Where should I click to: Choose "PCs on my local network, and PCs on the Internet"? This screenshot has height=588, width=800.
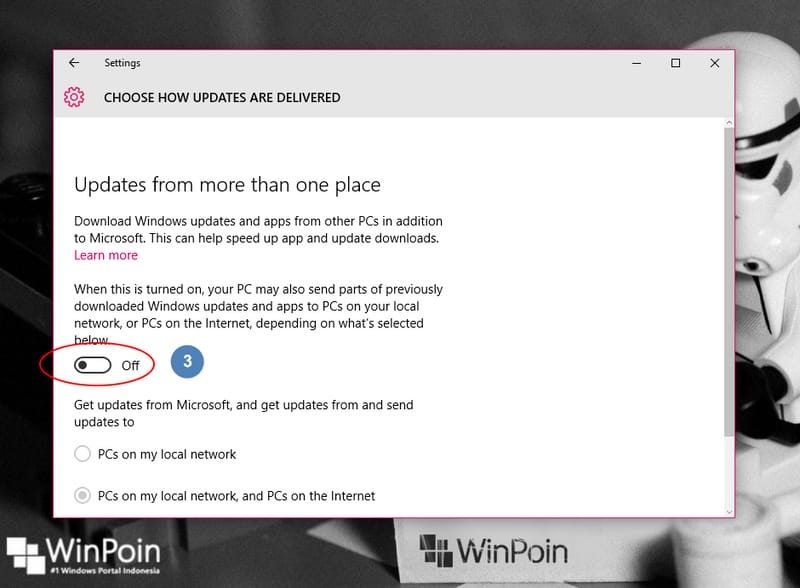[83, 496]
